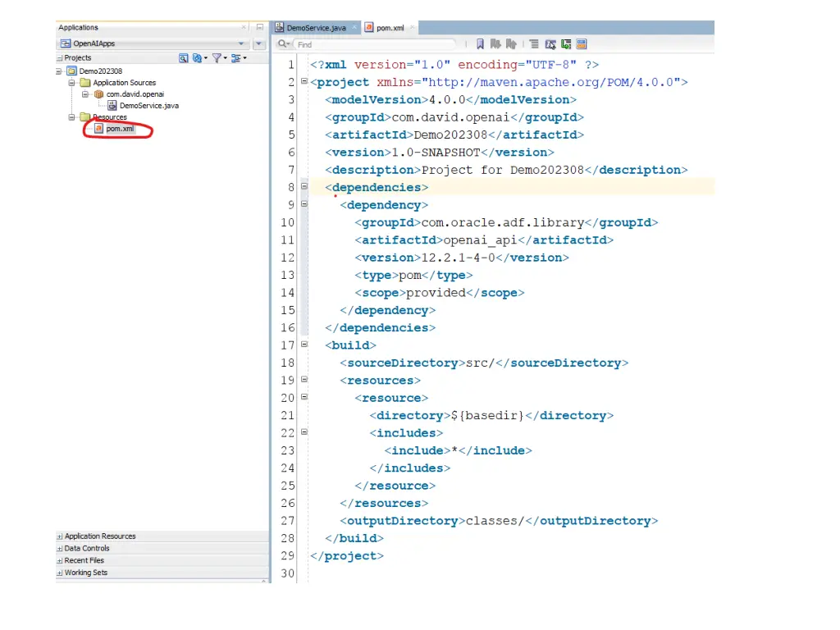Click the navigator display options tree icon
The image size is (840, 630).
(236, 58)
